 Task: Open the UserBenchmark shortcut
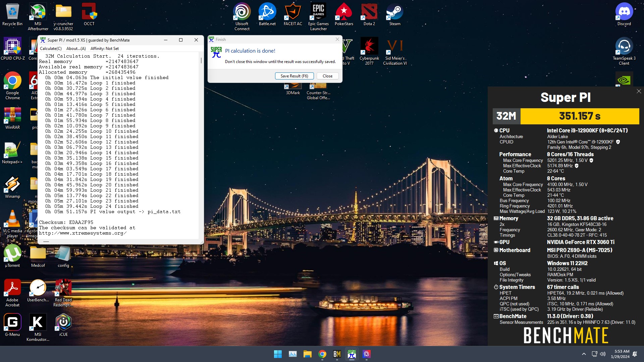pyautogui.click(x=38, y=291)
